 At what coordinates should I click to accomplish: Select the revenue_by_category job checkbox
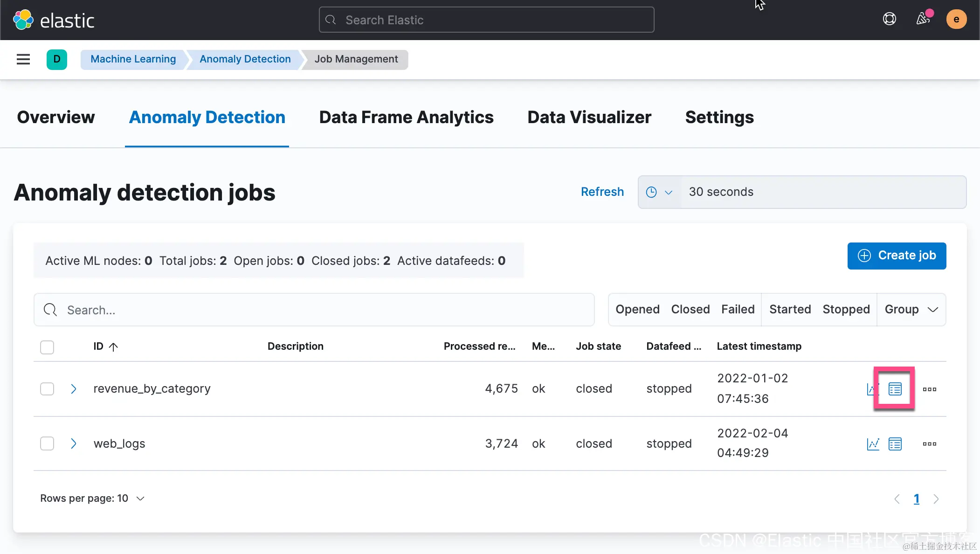pos(47,389)
